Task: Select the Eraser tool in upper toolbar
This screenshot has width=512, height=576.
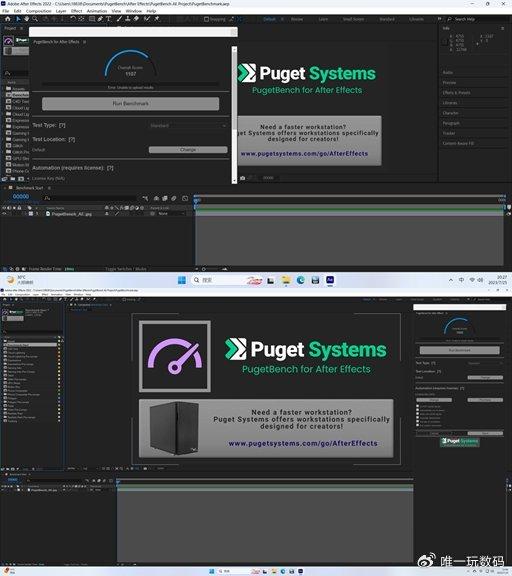Action: coord(136,19)
